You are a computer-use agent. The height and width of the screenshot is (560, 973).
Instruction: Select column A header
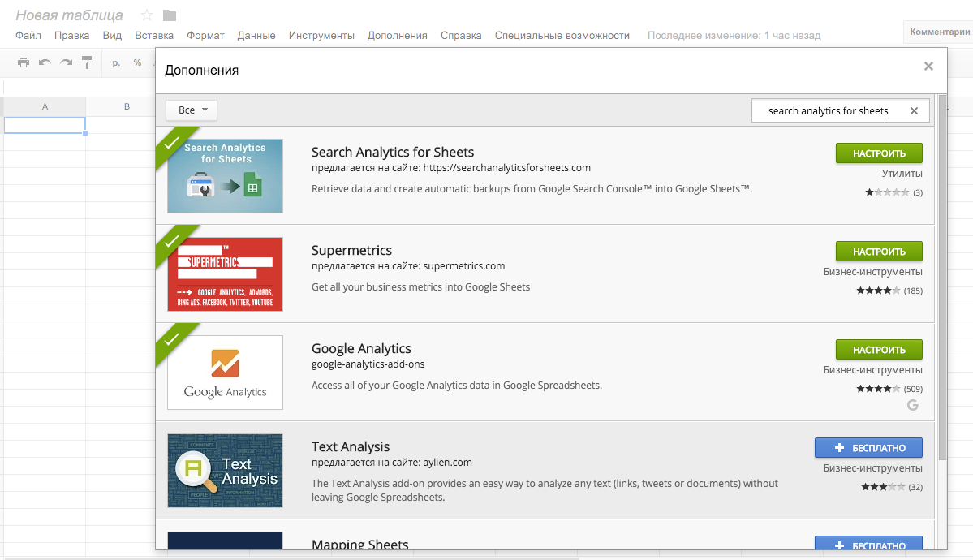coord(45,106)
